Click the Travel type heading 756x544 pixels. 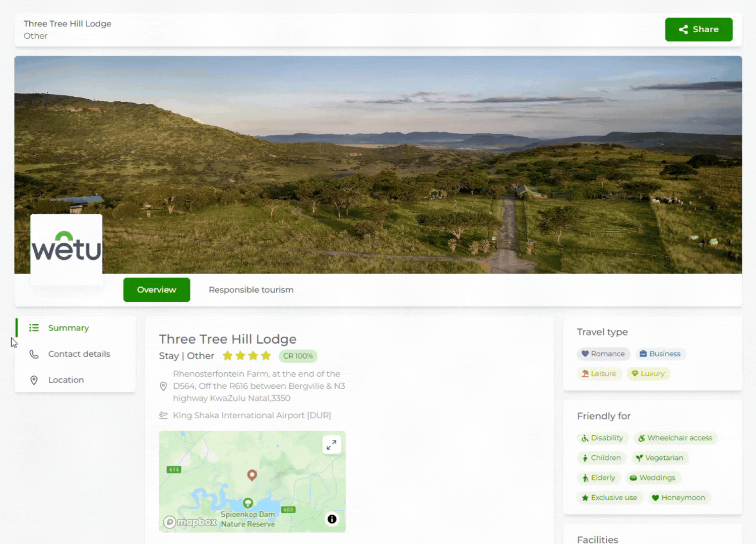602,332
